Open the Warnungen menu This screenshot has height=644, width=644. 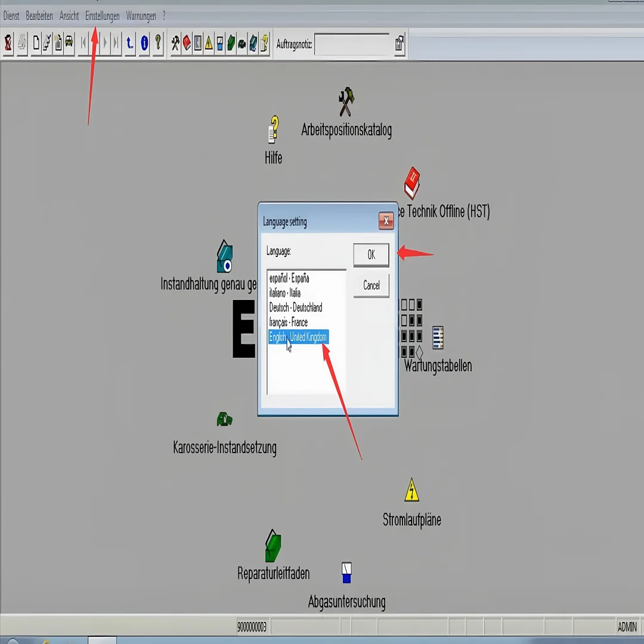[141, 16]
